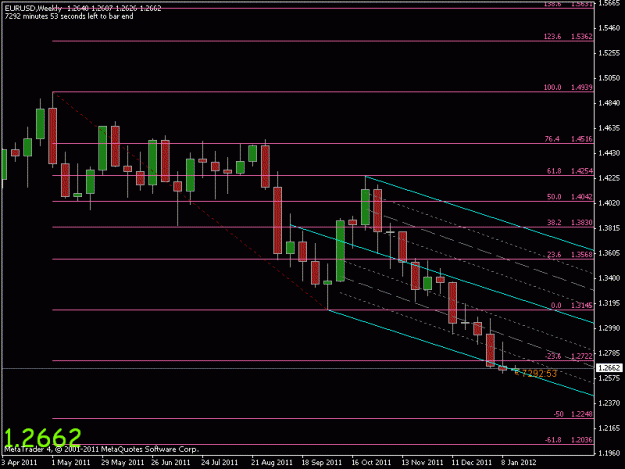This screenshot has width=625, height=469.
Task: Click the 18 Sep 2011 date label
Action: pyautogui.click(x=322, y=463)
